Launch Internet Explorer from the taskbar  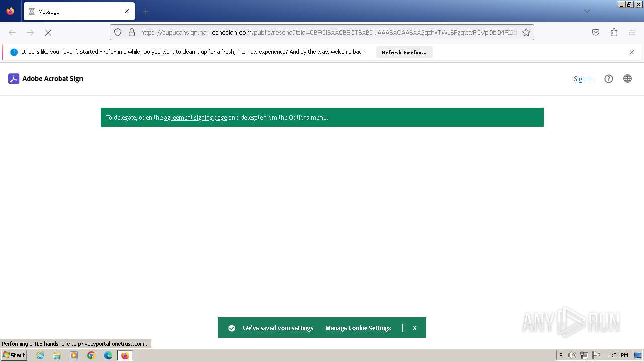click(40, 355)
